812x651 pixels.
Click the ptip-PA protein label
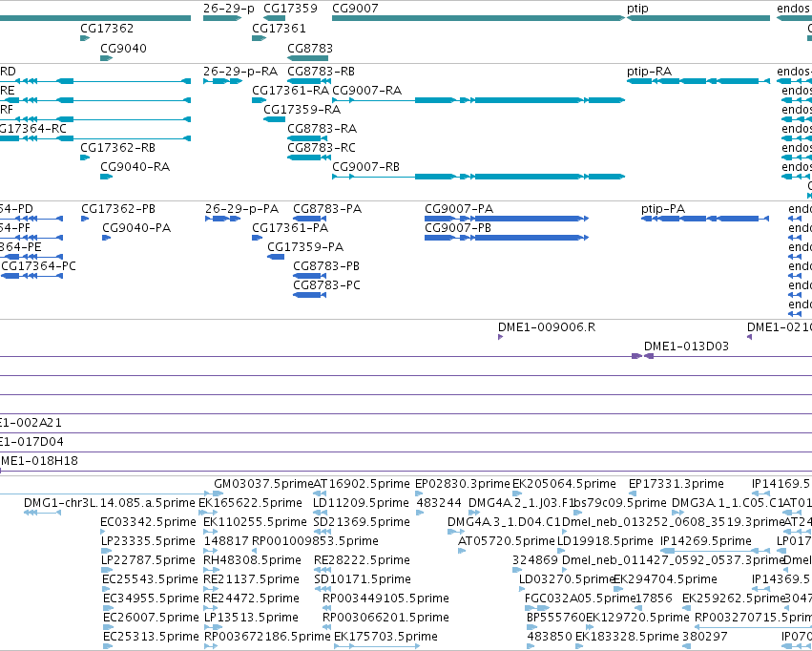663,209
